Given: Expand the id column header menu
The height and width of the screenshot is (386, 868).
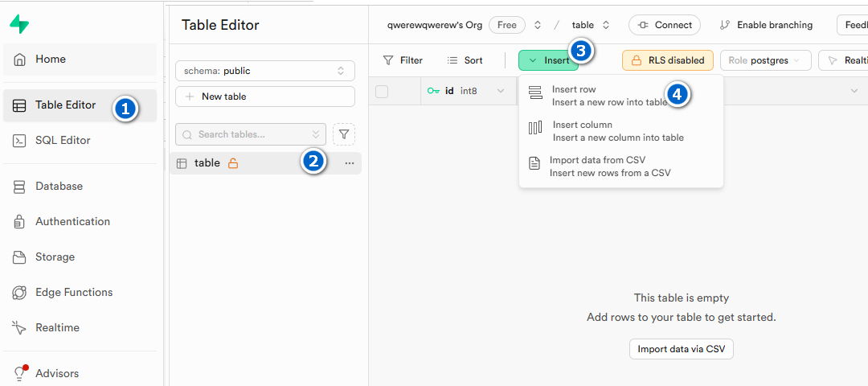Looking at the screenshot, I should point(501,92).
